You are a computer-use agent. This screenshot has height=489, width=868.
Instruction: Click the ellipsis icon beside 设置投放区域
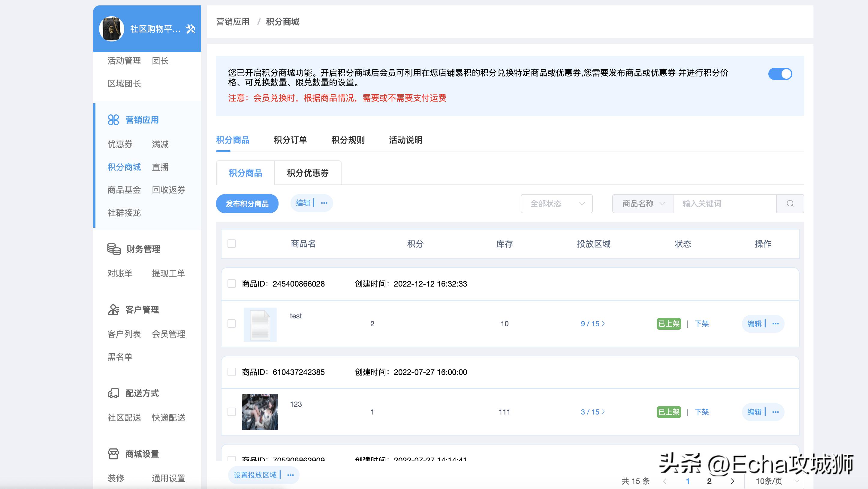pos(290,475)
